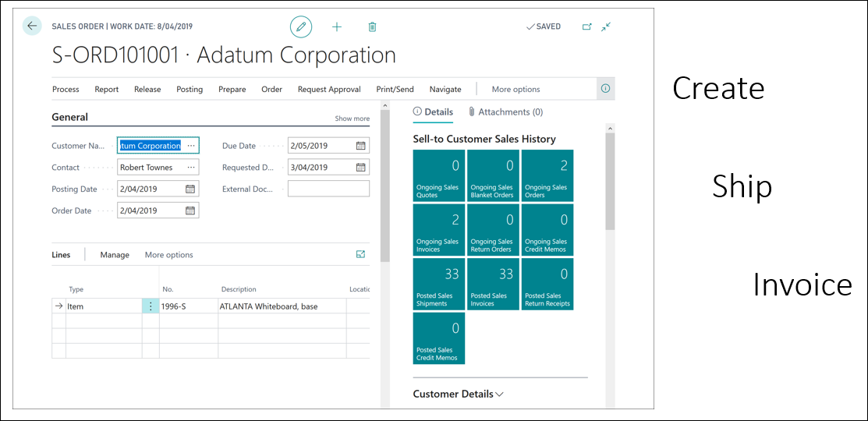Click the main page scrollbar up arrow
This screenshot has height=421, width=868.
(x=385, y=104)
